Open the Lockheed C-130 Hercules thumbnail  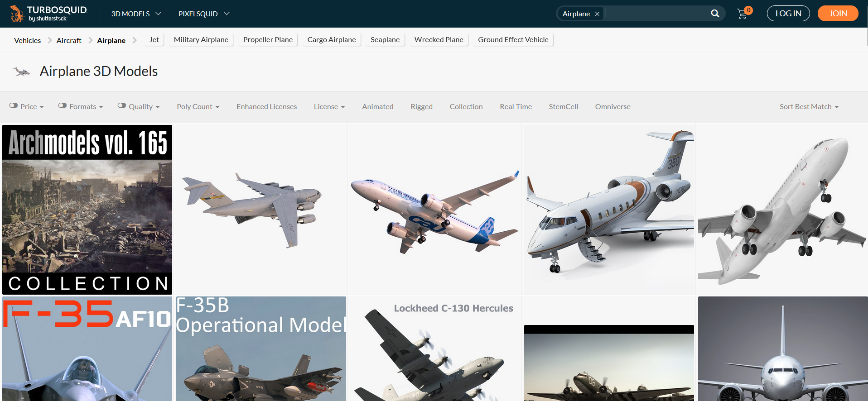435,348
